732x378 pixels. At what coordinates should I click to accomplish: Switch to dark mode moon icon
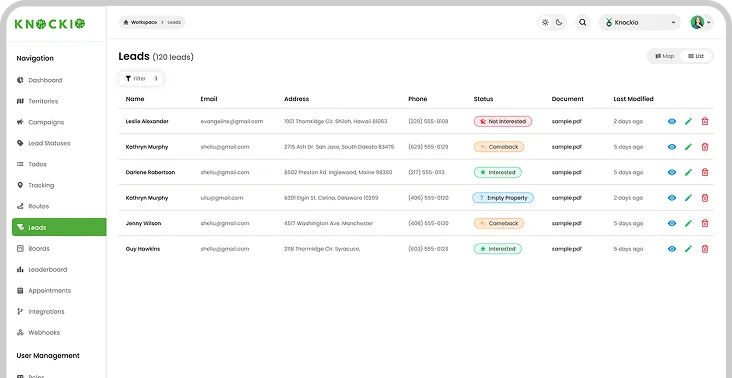click(559, 22)
